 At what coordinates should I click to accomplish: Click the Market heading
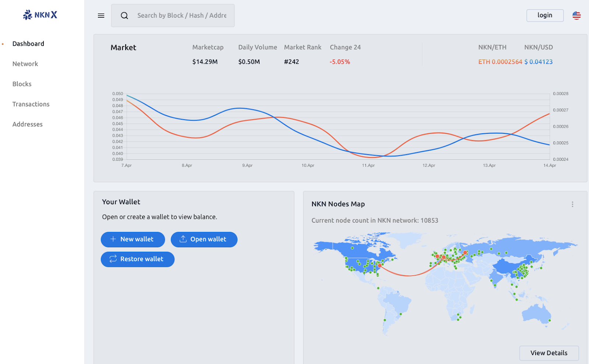pyautogui.click(x=123, y=47)
